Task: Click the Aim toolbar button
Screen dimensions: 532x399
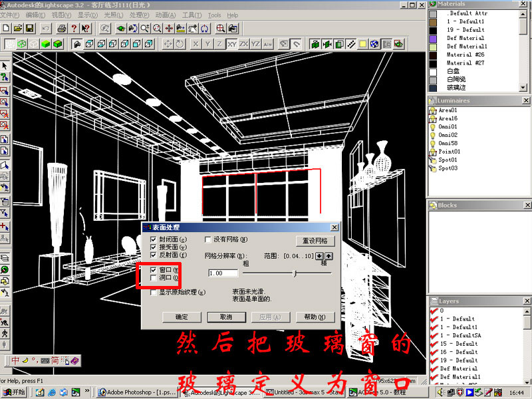Action: click(x=268, y=44)
